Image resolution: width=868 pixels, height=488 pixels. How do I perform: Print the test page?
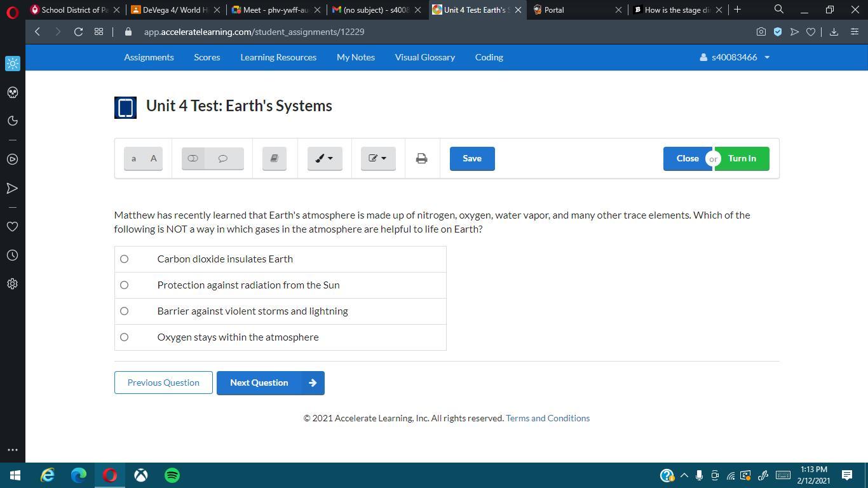pyautogui.click(x=421, y=158)
